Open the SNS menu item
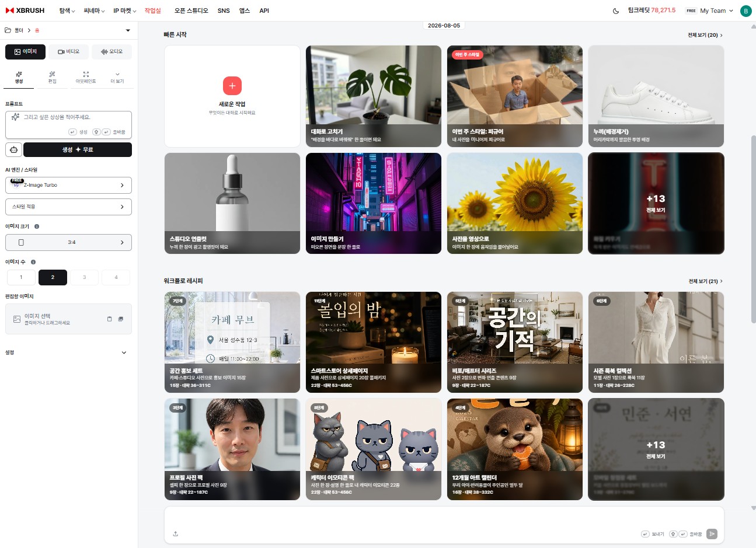This screenshot has width=756, height=548. (224, 11)
